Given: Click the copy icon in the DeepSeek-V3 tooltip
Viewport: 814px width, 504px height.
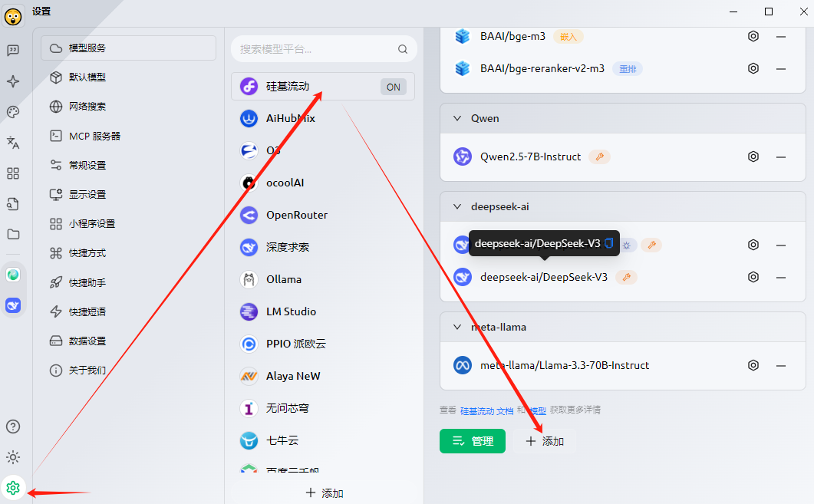Looking at the screenshot, I should point(609,243).
